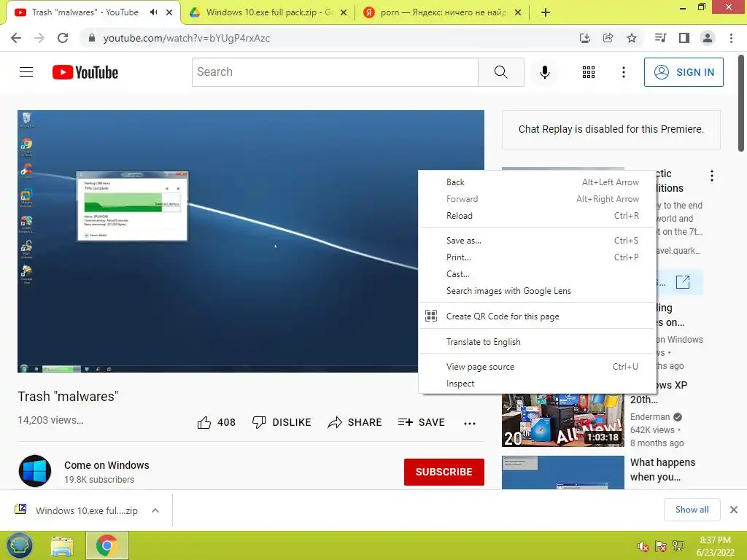Bookmark this tab with the star

tap(632, 38)
